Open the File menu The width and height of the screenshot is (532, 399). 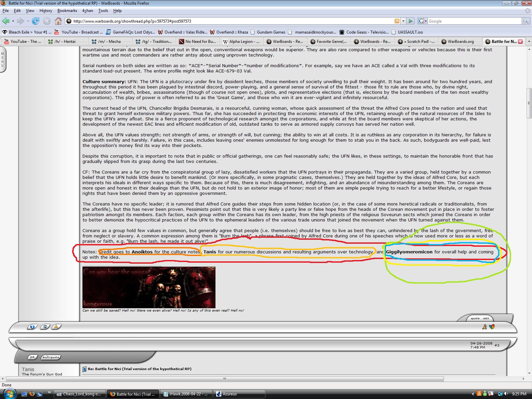tap(6, 11)
